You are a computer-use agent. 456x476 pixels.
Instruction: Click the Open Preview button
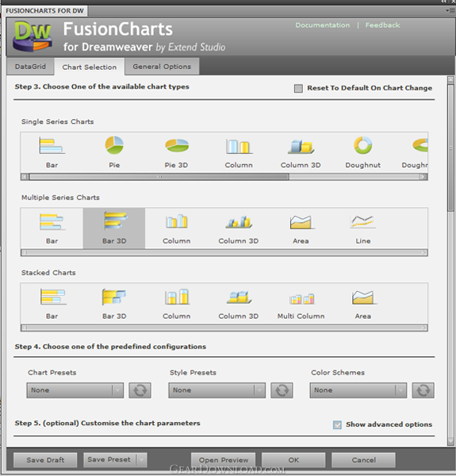(224, 460)
